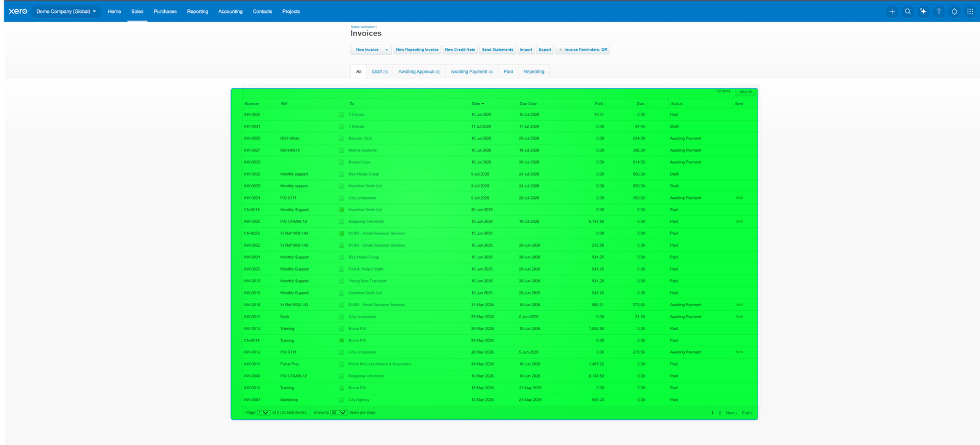Click the document icon in row INV-0024
Image resolution: width=980 pixels, height=445 pixels.
(x=341, y=198)
